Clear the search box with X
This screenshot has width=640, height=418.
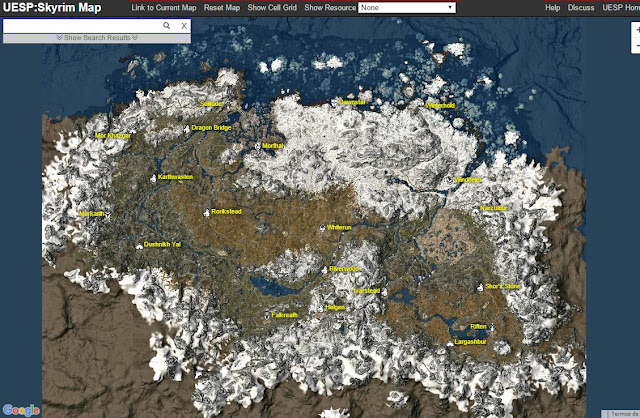[184, 26]
